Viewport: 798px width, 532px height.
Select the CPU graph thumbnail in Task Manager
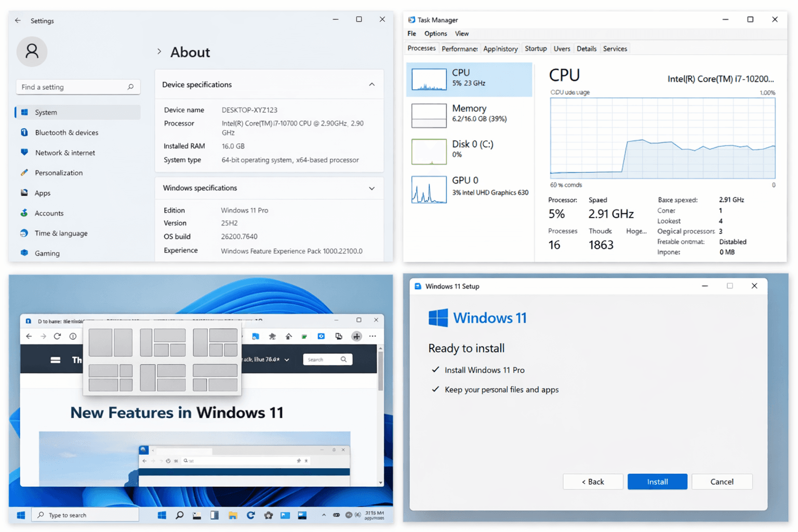tap(429, 79)
